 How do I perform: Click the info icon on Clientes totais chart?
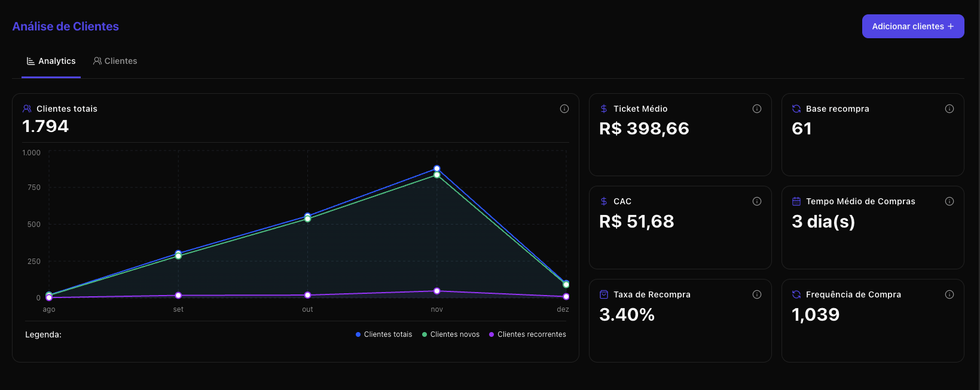(x=563, y=109)
